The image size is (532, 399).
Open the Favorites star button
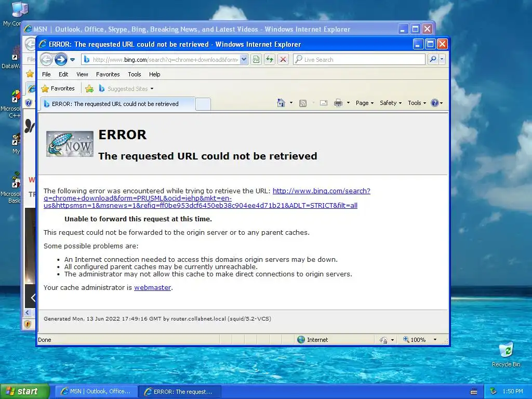click(58, 88)
